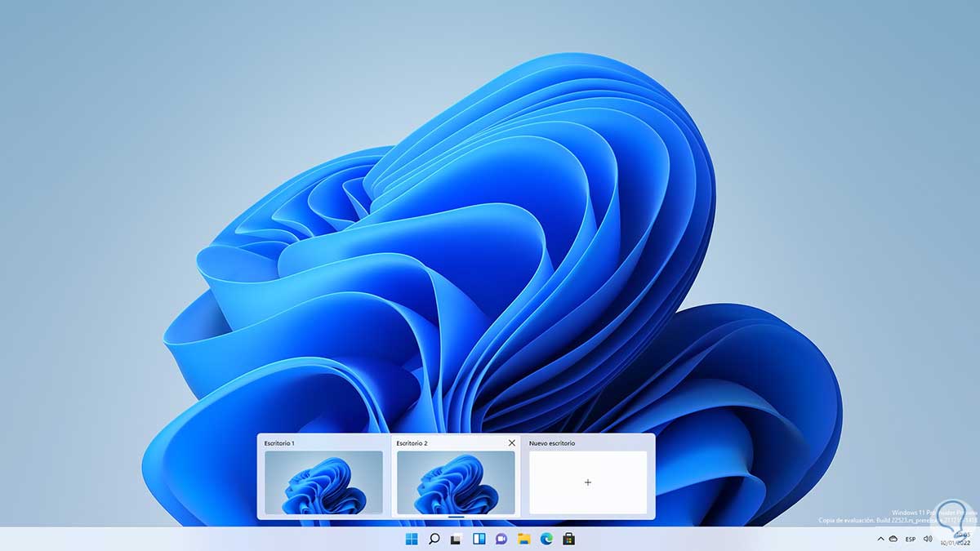This screenshot has height=551, width=980.
Task: Open taskbar Search magnifier
Action: 434,539
